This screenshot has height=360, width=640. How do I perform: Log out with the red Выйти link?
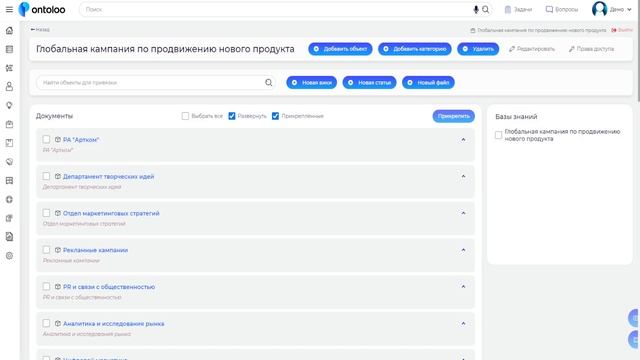pyautogui.click(x=622, y=30)
